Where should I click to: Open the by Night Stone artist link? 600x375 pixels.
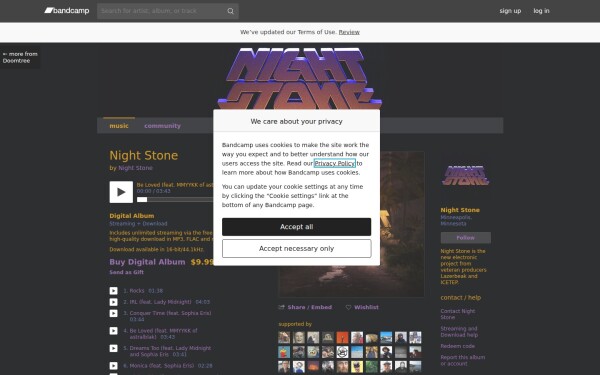point(135,168)
